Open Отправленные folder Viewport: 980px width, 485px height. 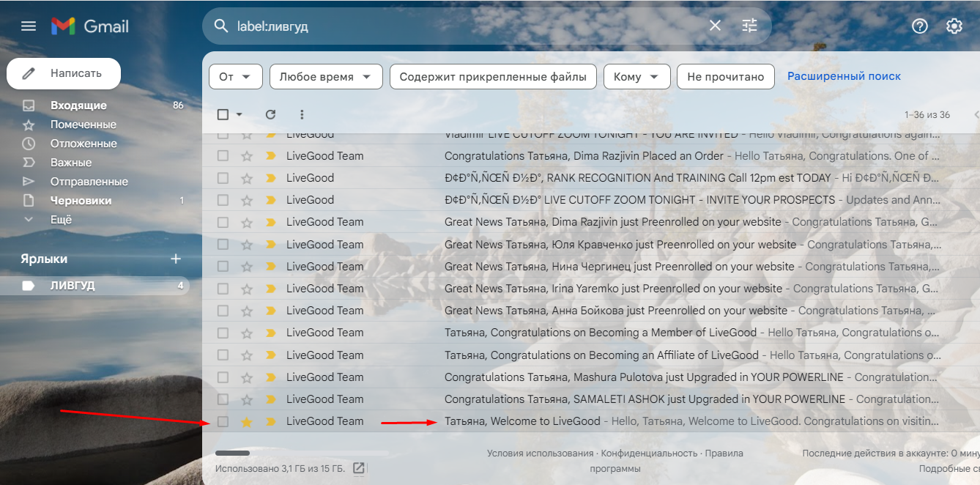pos(89,182)
